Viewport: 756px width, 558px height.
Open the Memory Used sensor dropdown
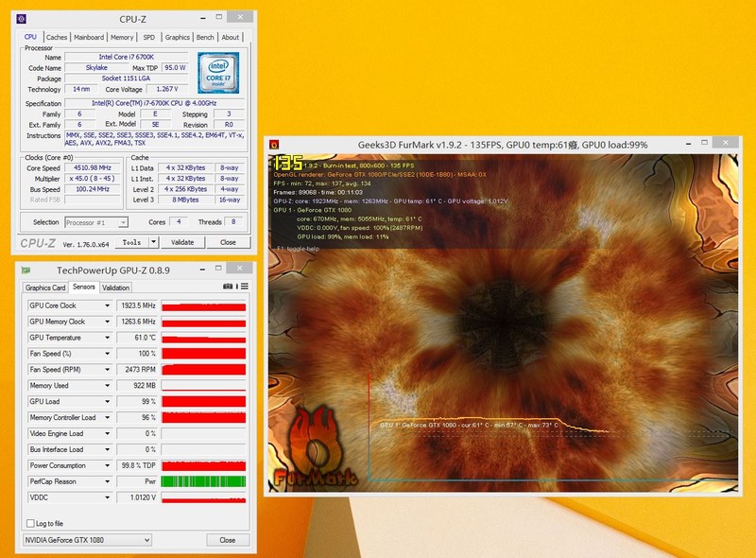(107, 385)
